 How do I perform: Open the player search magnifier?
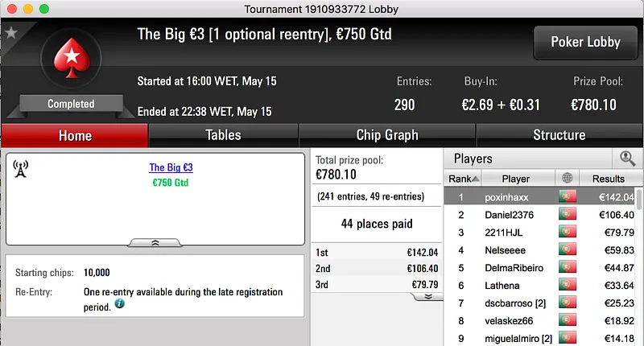[x=628, y=159]
